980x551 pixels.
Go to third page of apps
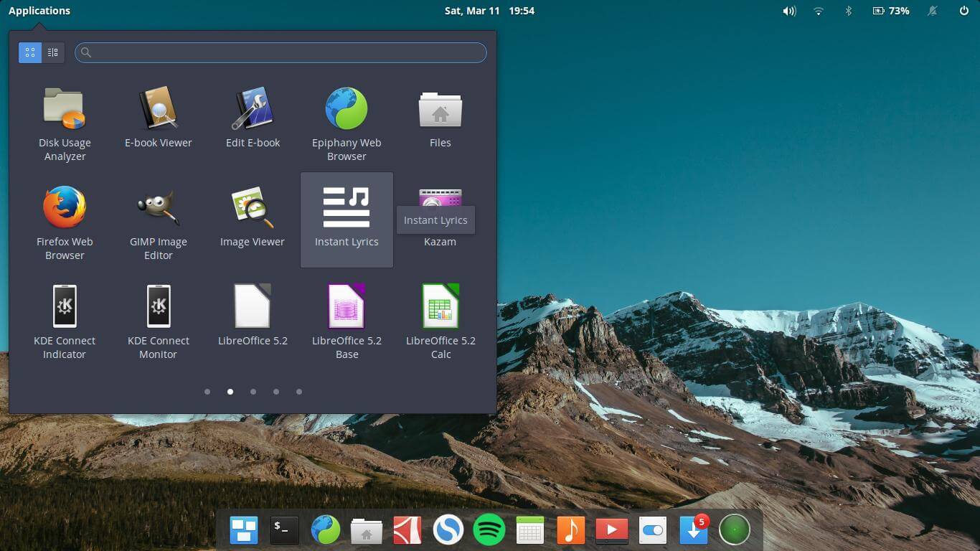(253, 392)
